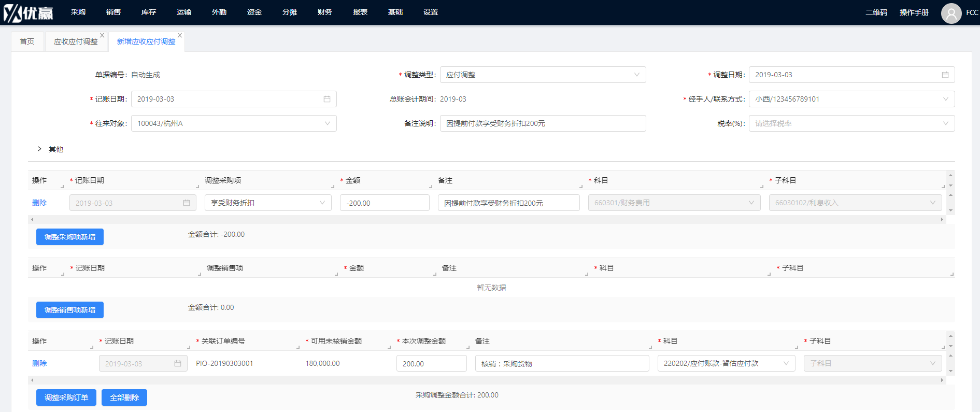Close the 应收应付调整 tab
Screen dimensions: 980x412
pyautogui.click(x=102, y=35)
